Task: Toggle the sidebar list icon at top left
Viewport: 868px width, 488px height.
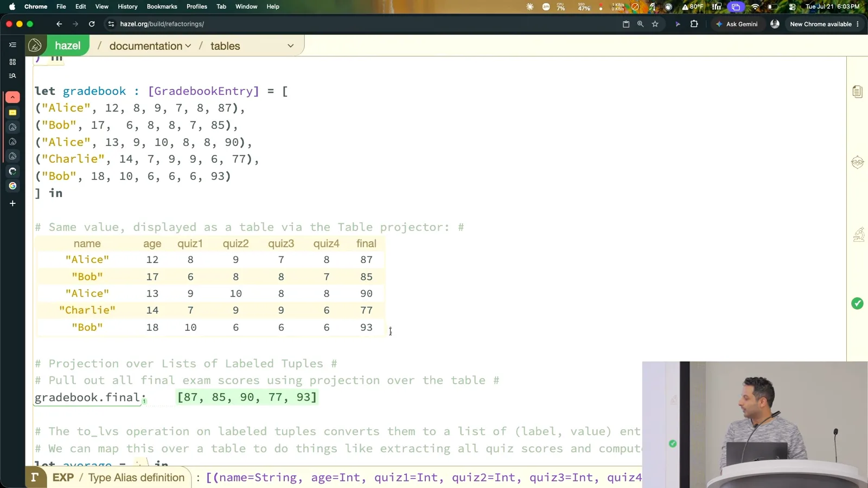Action: [x=12, y=45]
